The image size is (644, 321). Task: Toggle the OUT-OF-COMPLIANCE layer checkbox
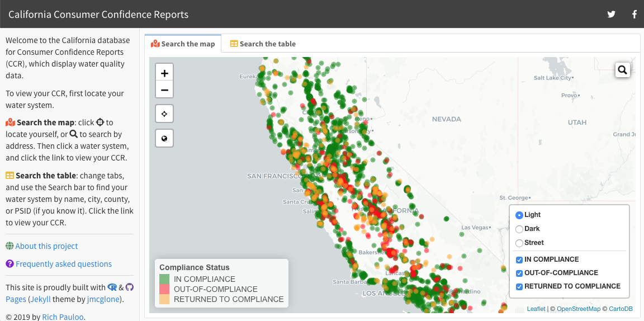[519, 273]
